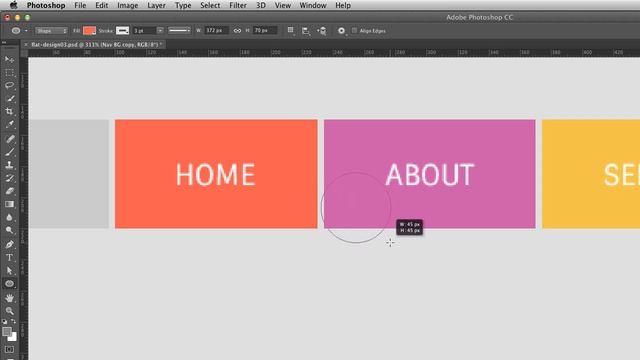Select the Clone Stamp tool
This screenshot has height=360, width=640.
[x=9, y=165]
